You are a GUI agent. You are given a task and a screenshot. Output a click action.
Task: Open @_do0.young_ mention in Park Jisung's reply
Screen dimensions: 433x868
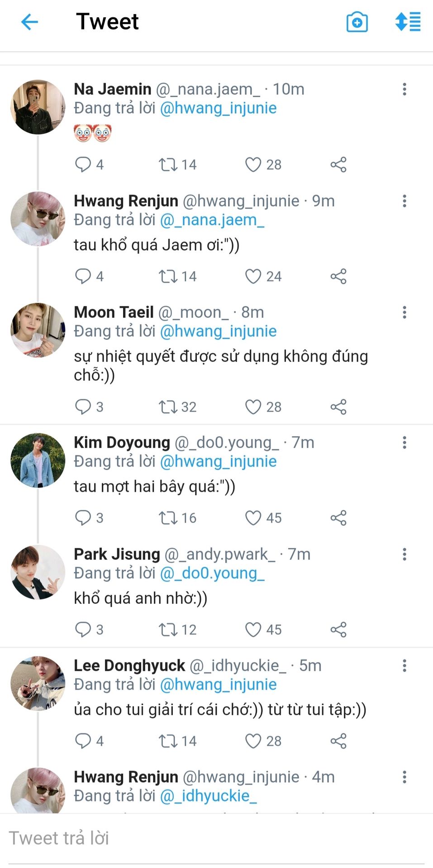coord(212,573)
